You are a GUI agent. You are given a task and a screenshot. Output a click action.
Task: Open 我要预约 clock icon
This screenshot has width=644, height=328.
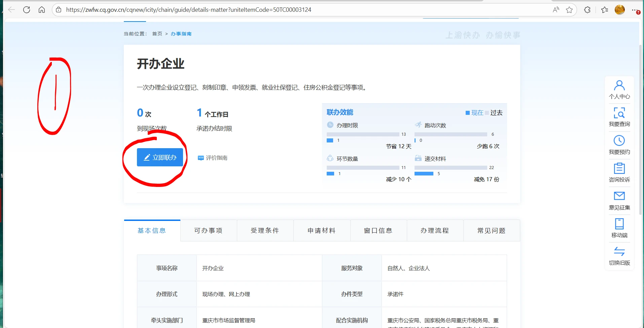click(x=619, y=141)
